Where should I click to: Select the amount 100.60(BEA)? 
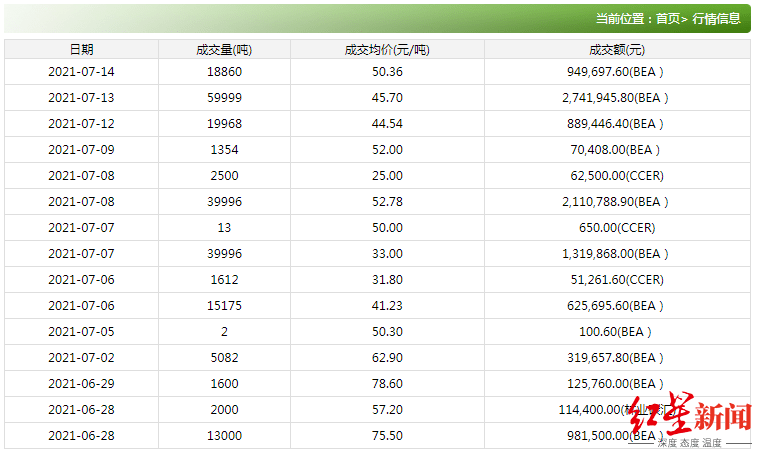615,332
